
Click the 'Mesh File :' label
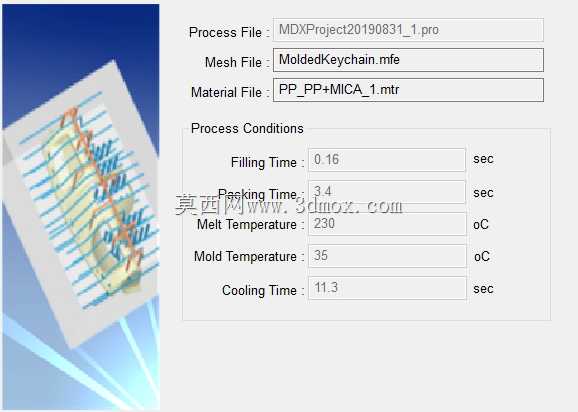coord(237,62)
